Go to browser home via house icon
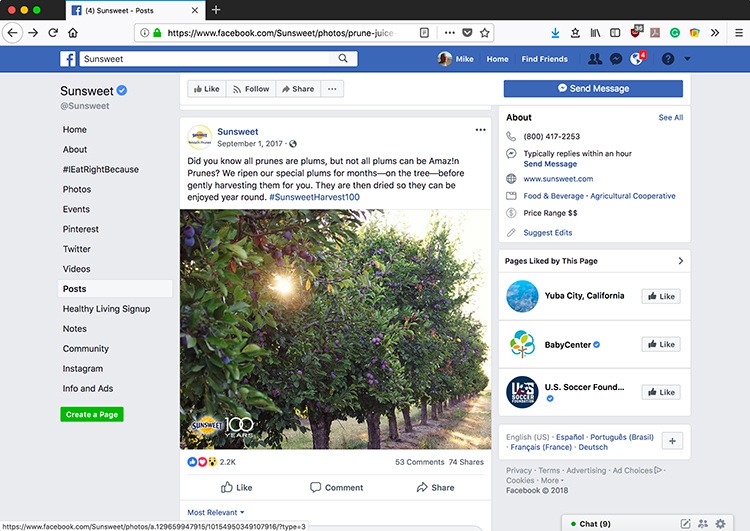750x531 pixels. coord(73,33)
